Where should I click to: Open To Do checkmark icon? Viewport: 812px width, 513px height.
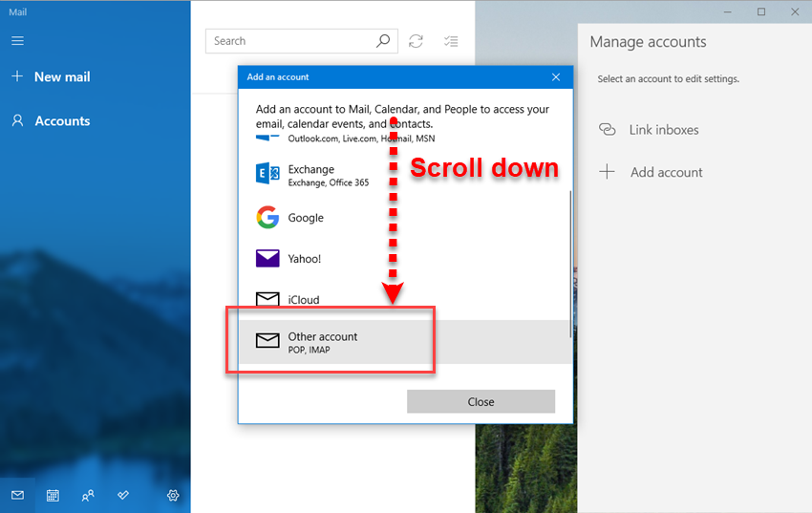[123, 496]
